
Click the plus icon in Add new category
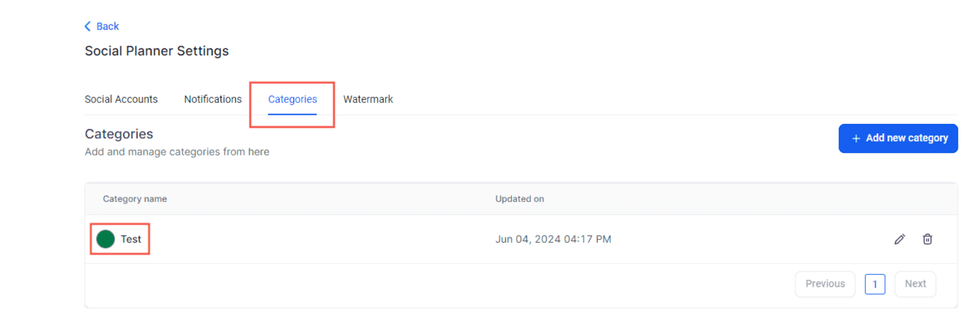pyautogui.click(x=856, y=139)
